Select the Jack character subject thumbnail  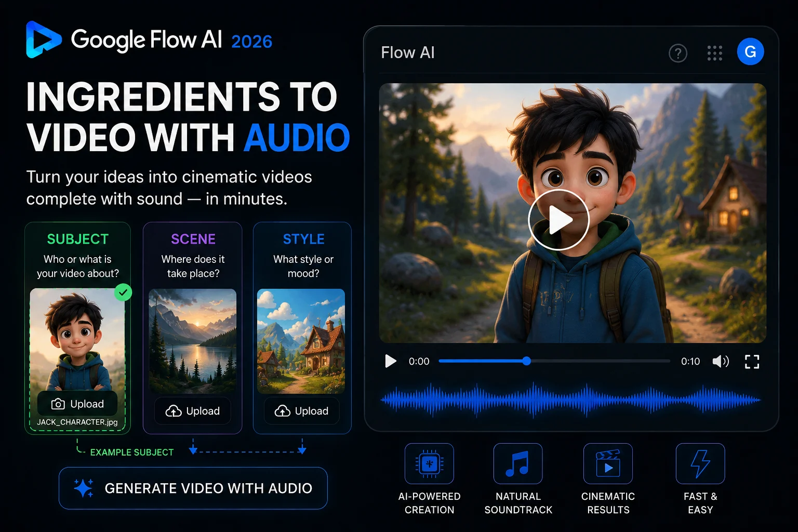point(77,339)
